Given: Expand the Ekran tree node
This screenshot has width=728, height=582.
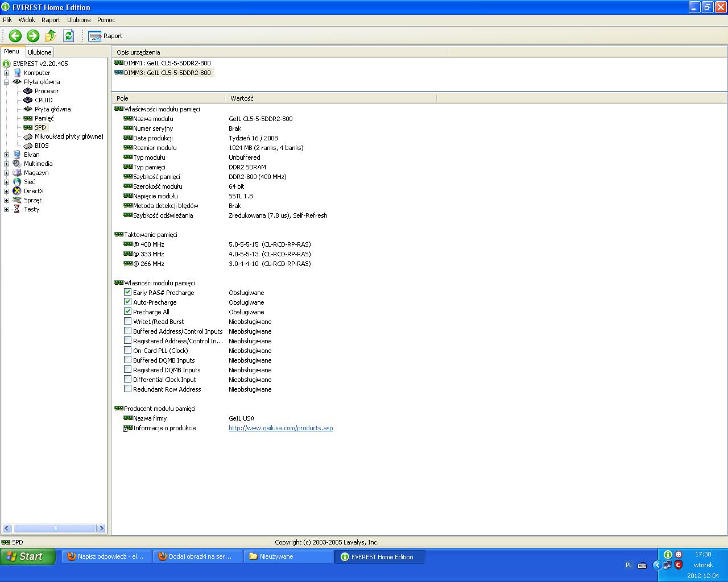Looking at the screenshot, I should point(6,155).
